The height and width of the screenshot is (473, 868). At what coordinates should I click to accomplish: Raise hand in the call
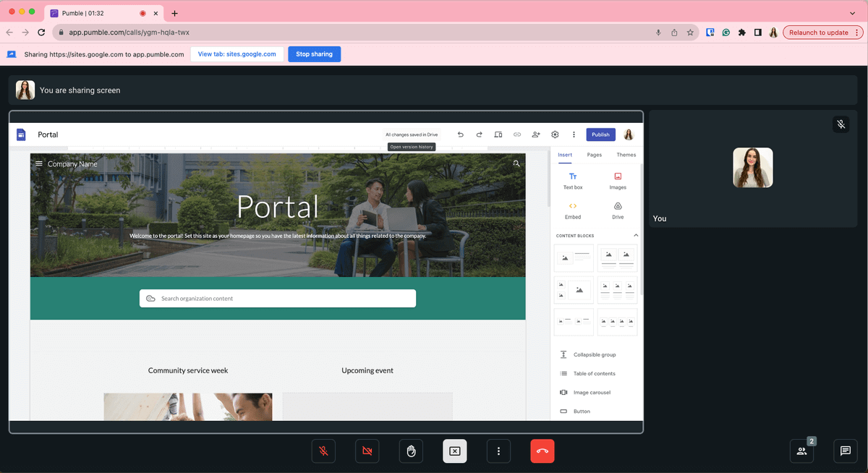[x=411, y=451]
